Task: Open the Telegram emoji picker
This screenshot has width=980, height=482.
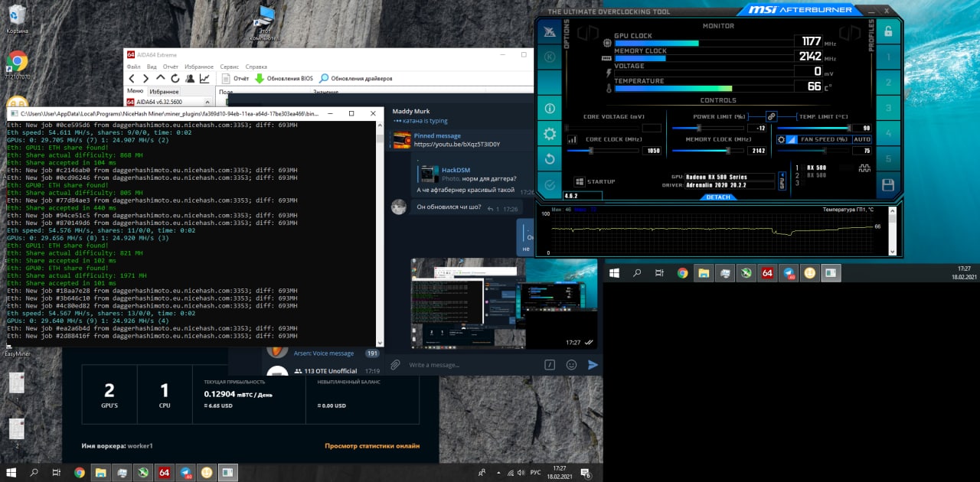Action: coord(571,365)
